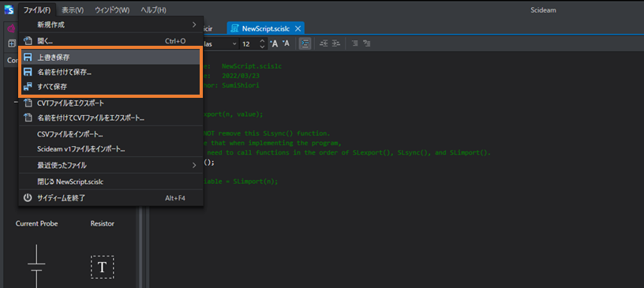Choose 開く... menu entry

[111, 41]
